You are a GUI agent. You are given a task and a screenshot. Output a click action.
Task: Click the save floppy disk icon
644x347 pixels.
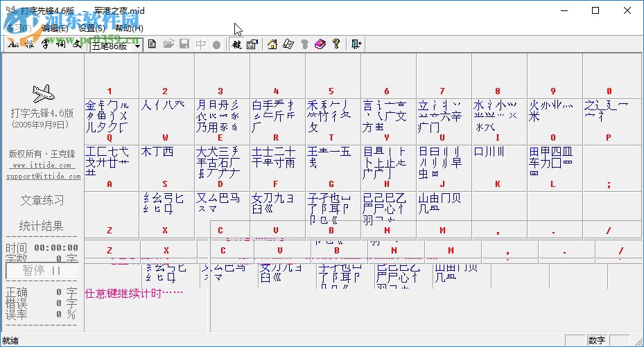tap(184, 44)
